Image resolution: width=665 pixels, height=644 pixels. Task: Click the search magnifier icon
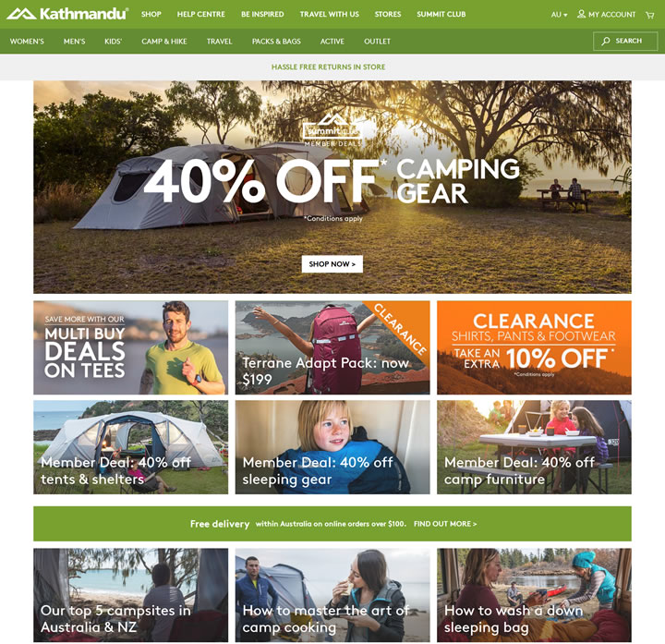click(606, 42)
